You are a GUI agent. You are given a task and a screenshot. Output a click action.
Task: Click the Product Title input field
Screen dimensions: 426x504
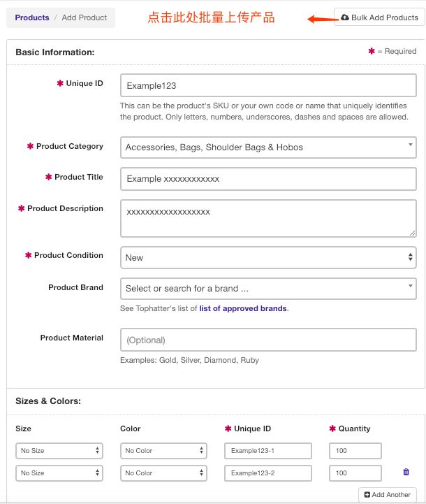[x=268, y=178]
